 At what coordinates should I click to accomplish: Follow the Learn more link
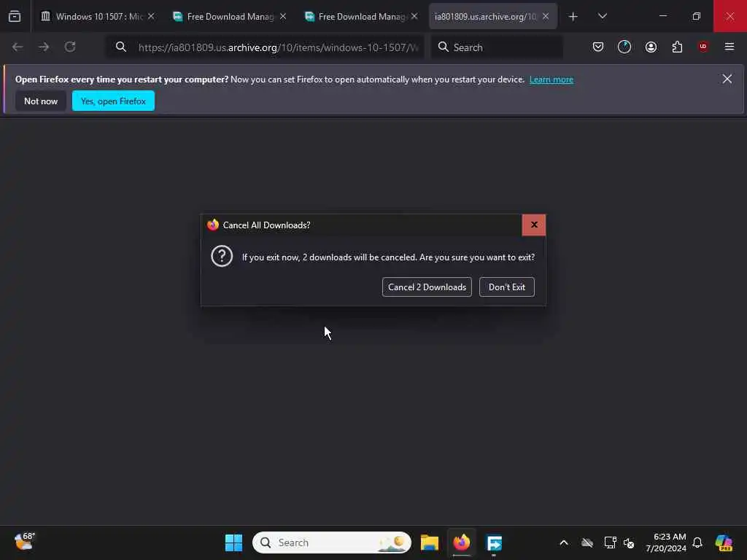551,79
